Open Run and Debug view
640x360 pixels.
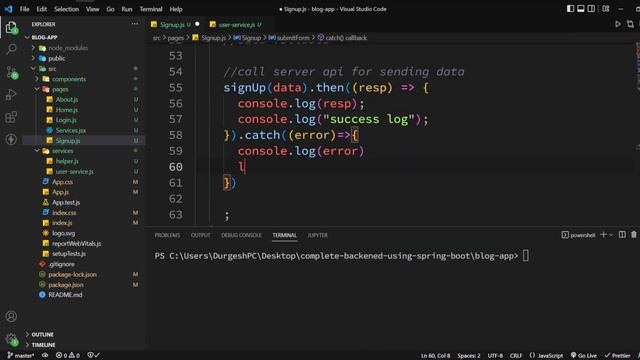(x=11, y=95)
